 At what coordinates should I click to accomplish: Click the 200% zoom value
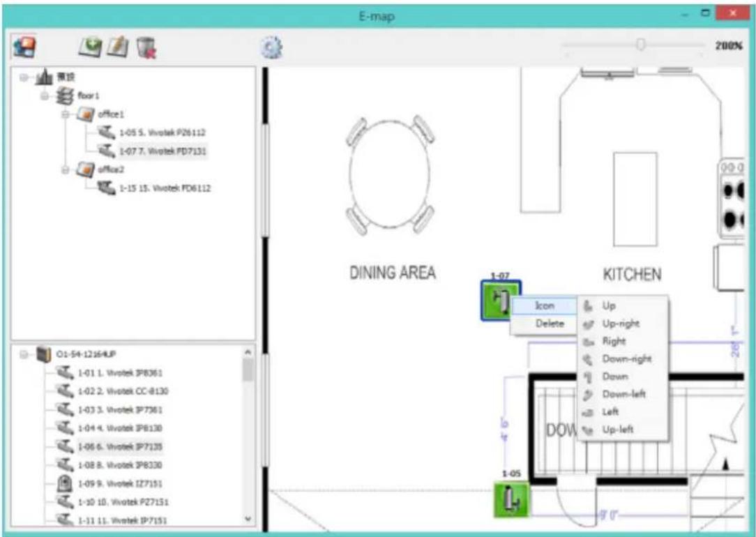tap(729, 45)
